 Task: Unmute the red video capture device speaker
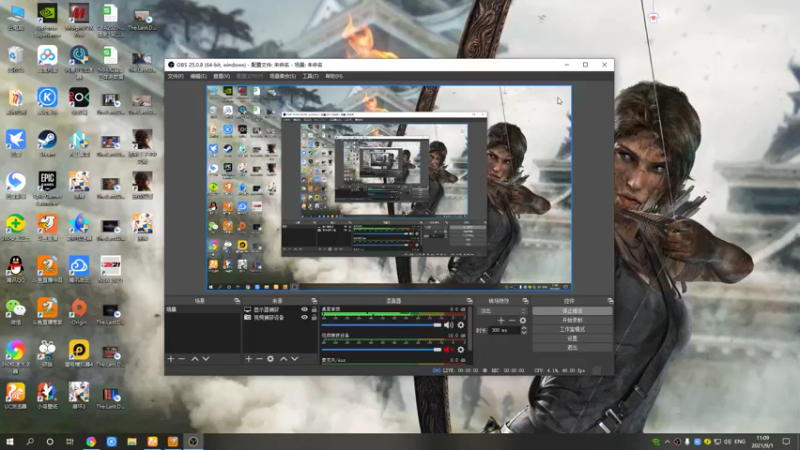[448, 349]
